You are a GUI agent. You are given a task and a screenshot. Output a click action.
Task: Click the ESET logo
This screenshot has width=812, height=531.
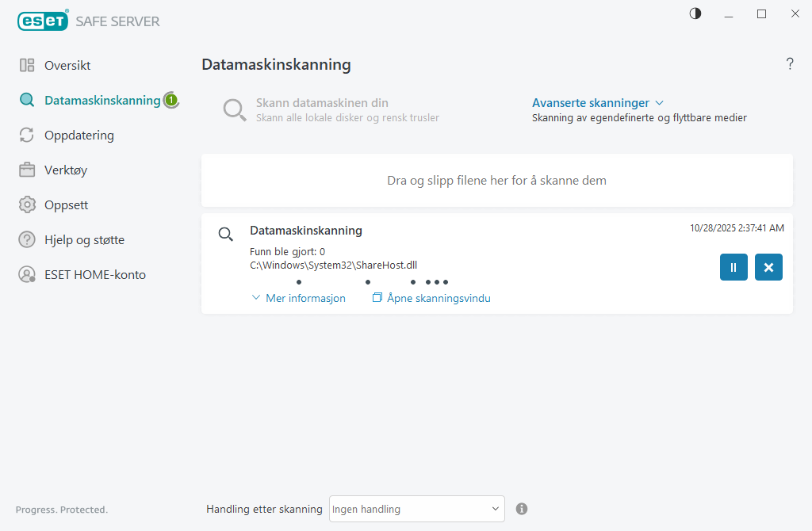[43, 21]
